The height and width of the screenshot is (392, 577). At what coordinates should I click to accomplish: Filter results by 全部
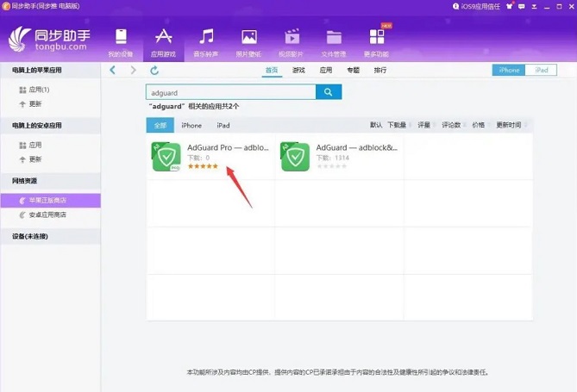click(x=160, y=126)
